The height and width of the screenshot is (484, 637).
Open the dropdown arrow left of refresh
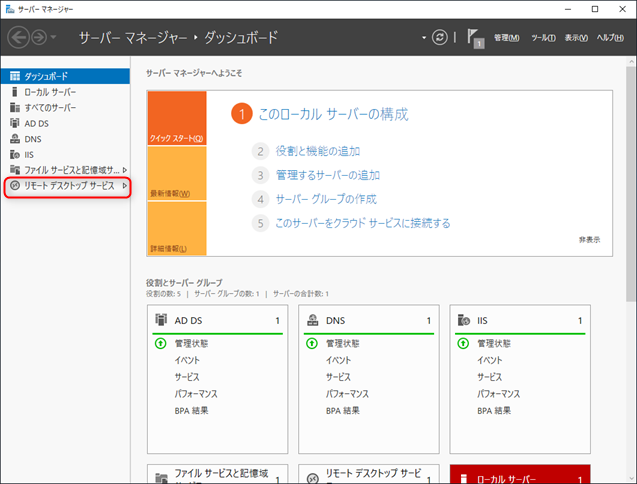424,37
